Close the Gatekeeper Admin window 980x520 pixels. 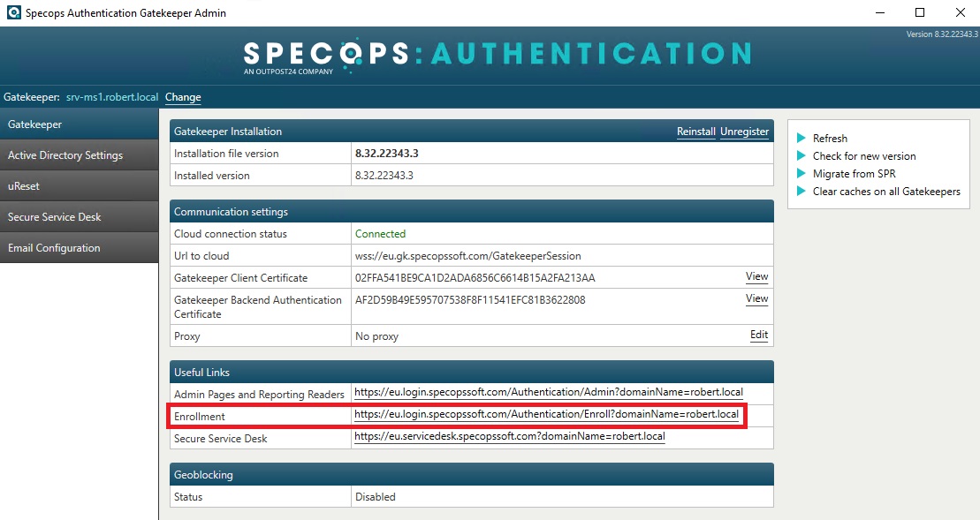point(961,12)
